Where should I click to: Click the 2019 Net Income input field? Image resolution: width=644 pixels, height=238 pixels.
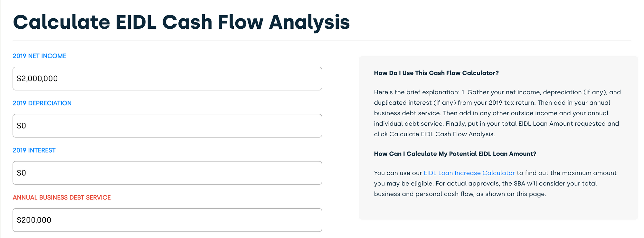coord(167,79)
